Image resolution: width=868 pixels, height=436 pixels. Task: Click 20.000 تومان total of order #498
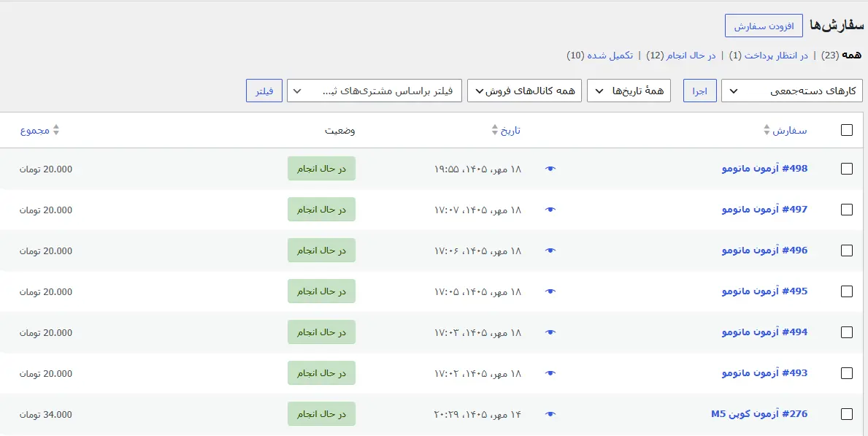coord(46,169)
